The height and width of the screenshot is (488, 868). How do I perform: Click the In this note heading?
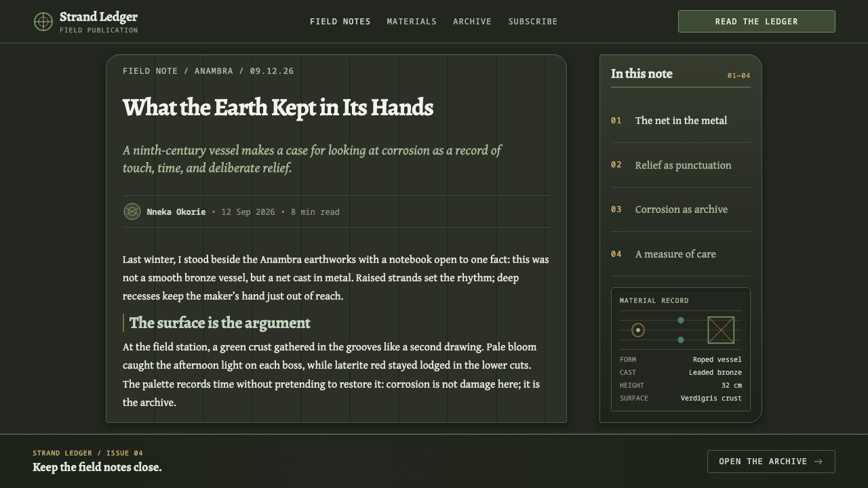tap(642, 74)
